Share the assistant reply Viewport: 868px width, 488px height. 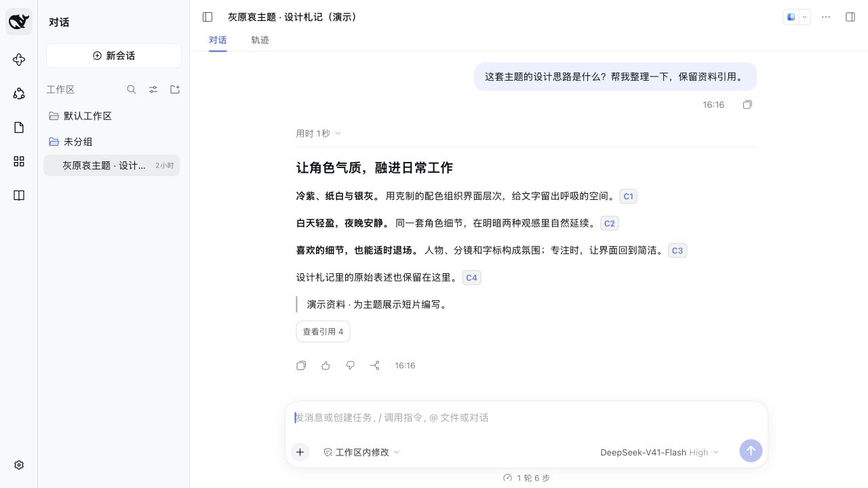(x=374, y=365)
